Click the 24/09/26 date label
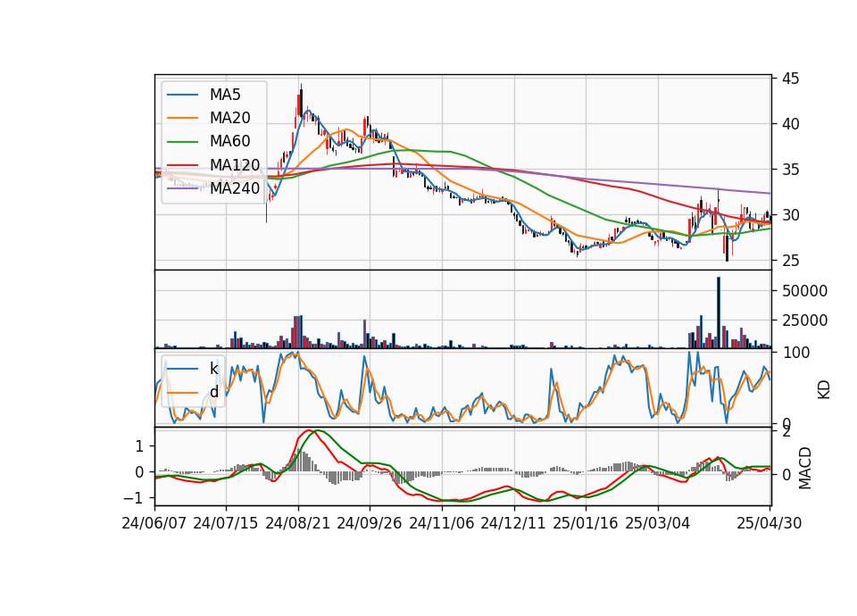Image resolution: width=857 pixels, height=616 pixels. (x=370, y=523)
